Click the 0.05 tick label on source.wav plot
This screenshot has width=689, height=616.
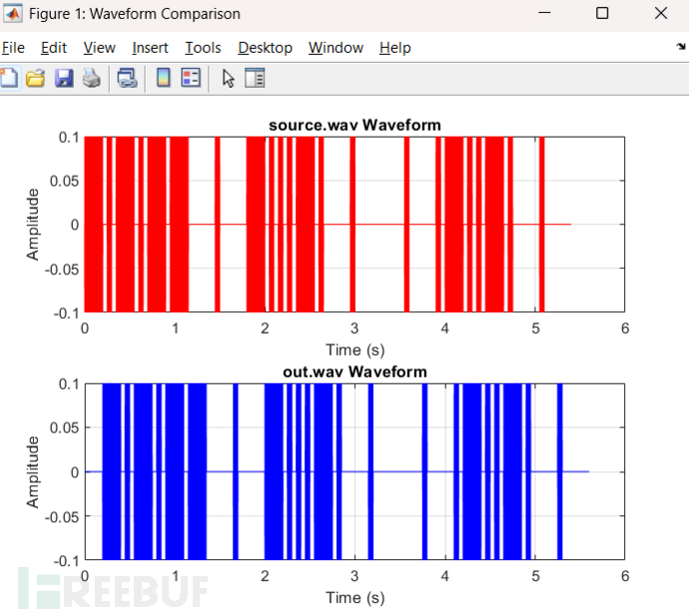click(64, 181)
